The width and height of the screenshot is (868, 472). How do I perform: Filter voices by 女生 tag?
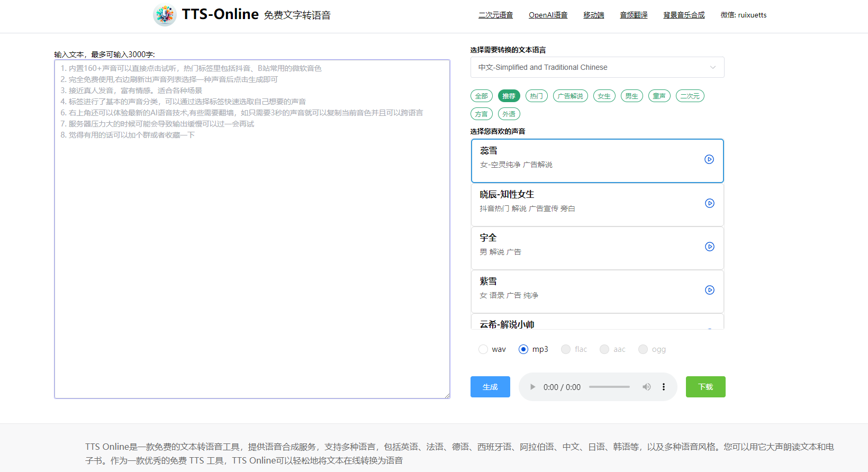click(x=604, y=96)
